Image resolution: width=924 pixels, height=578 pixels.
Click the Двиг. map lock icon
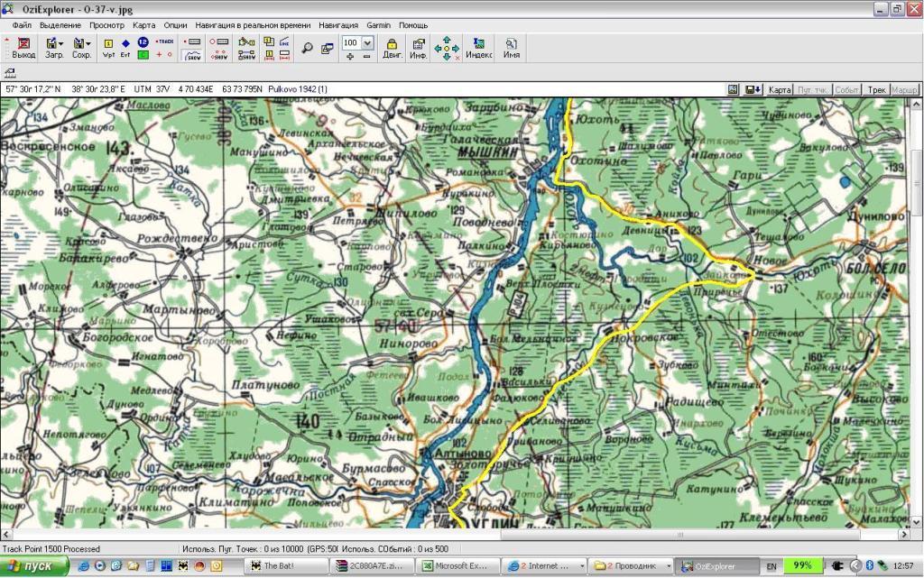392,48
